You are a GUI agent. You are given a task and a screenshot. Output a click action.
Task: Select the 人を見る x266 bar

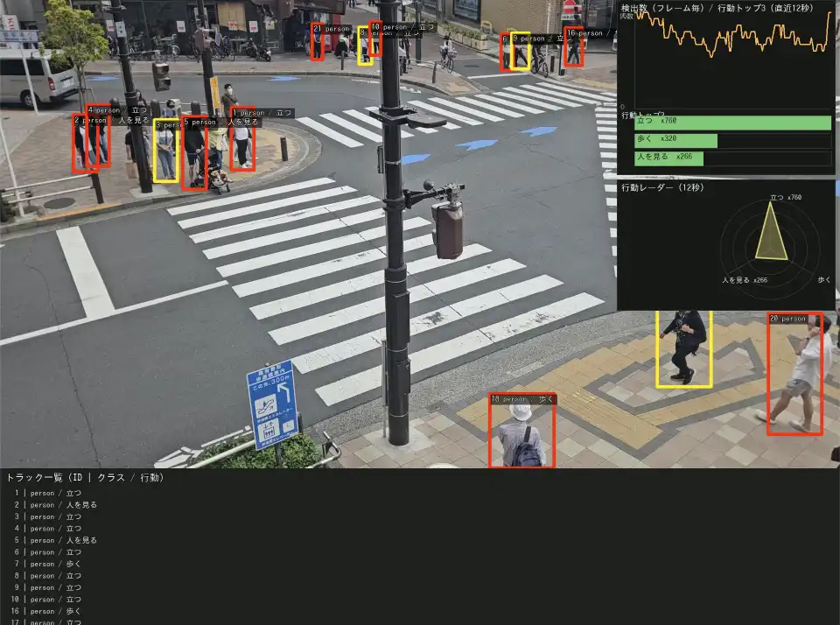point(668,158)
